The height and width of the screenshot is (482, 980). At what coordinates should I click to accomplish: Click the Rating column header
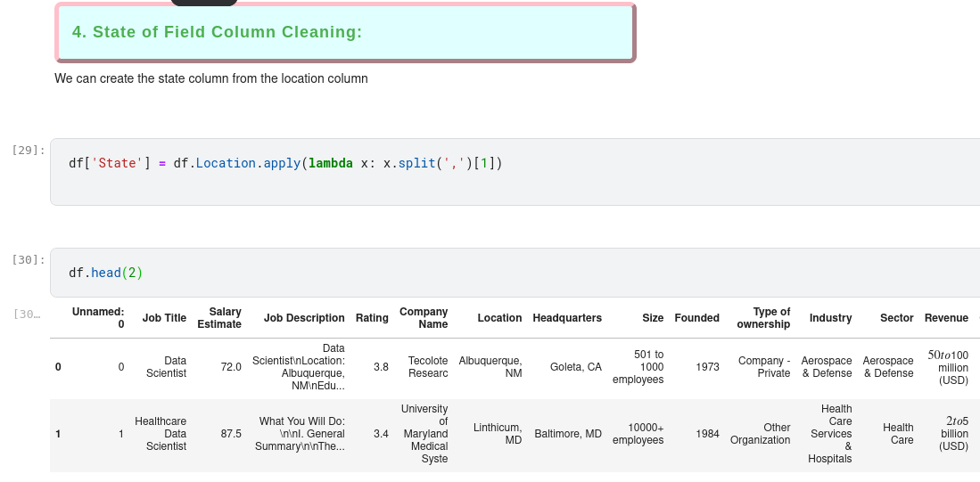[372, 318]
